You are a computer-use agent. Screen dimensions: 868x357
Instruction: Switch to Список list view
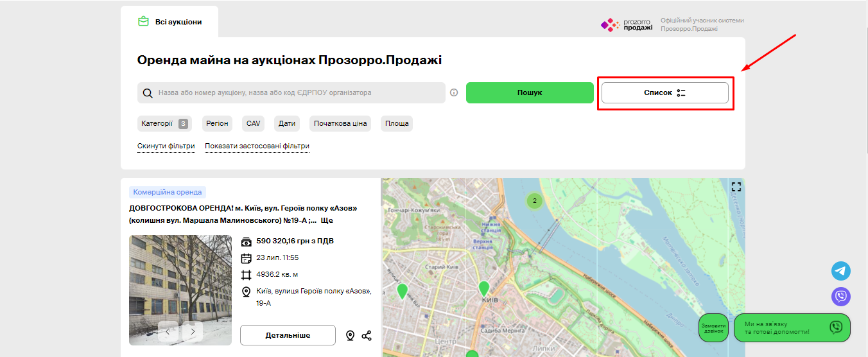[664, 92]
